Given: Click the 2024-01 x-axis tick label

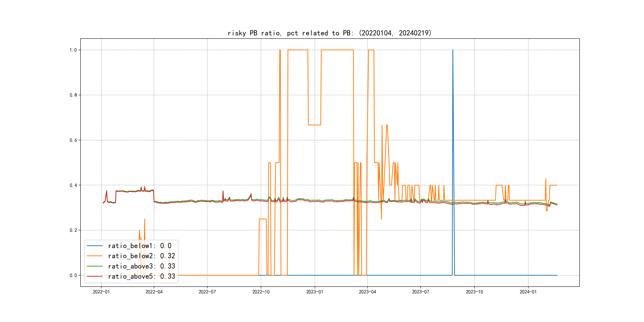Looking at the screenshot, I should (x=528, y=292).
